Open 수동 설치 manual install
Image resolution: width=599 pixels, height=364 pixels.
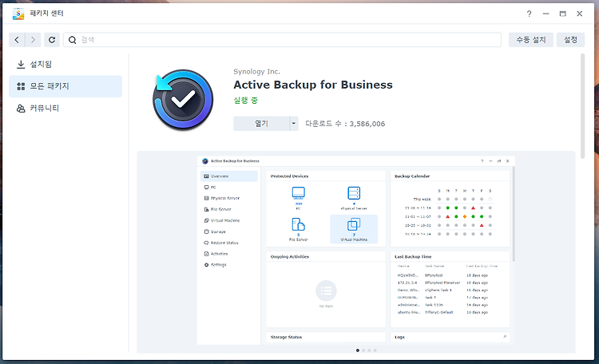coord(530,40)
